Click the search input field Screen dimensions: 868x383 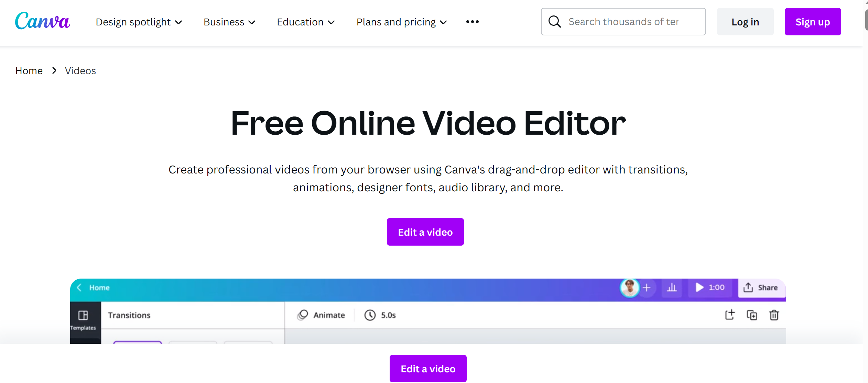625,22
